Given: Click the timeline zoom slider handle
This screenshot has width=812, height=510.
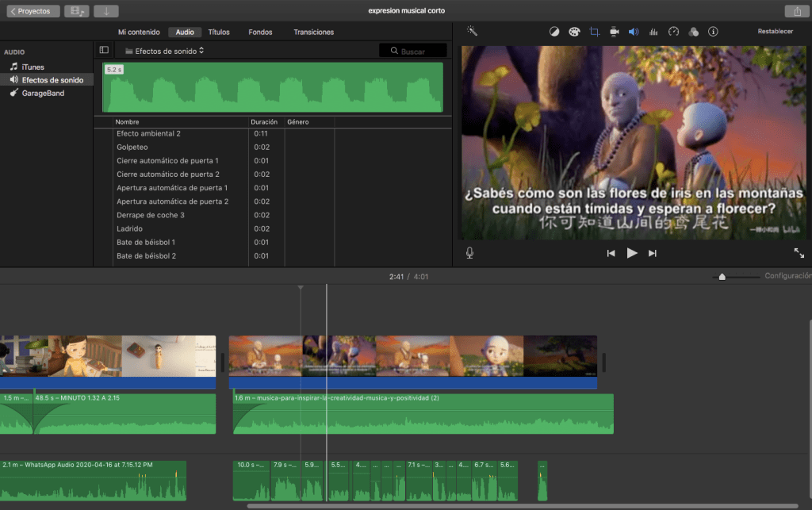Looking at the screenshot, I should pyautogui.click(x=722, y=277).
